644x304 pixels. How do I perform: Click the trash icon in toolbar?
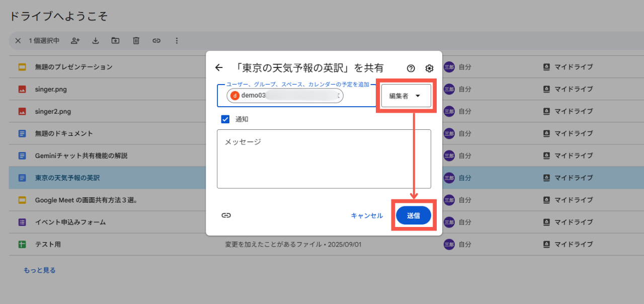pyautogui.click(x=136, y=41)
